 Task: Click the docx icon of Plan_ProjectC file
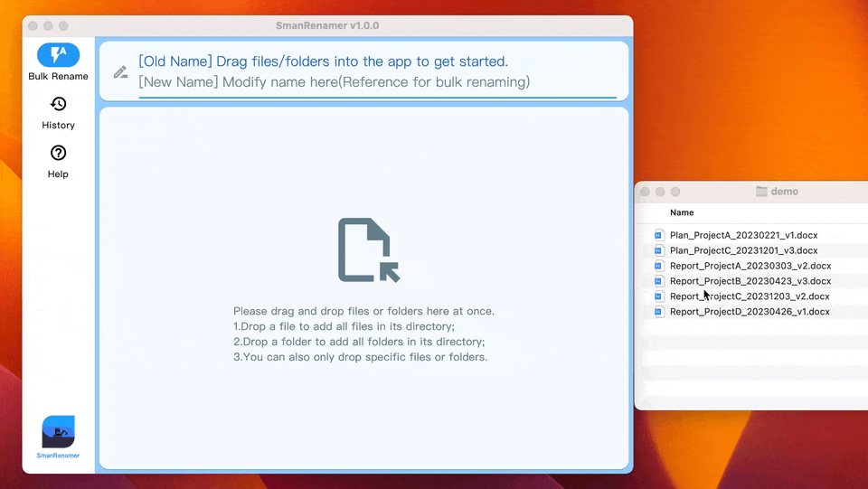coord(658,250)
